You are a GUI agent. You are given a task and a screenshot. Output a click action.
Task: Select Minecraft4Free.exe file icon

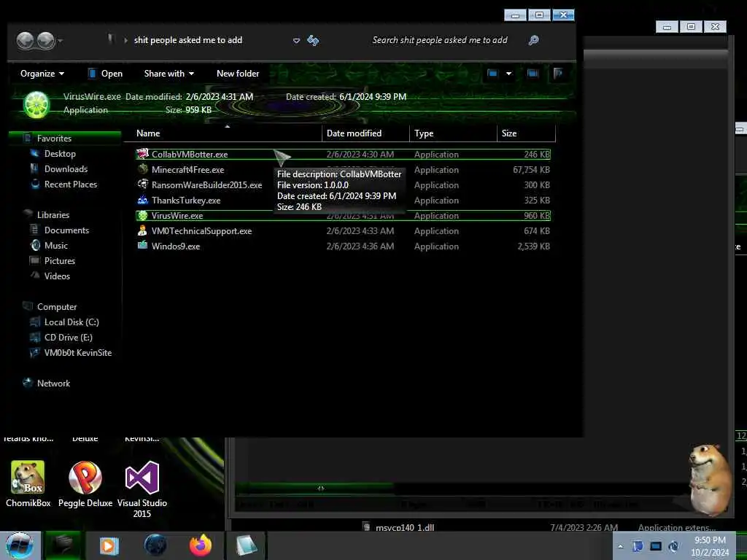tap(142, 169)
